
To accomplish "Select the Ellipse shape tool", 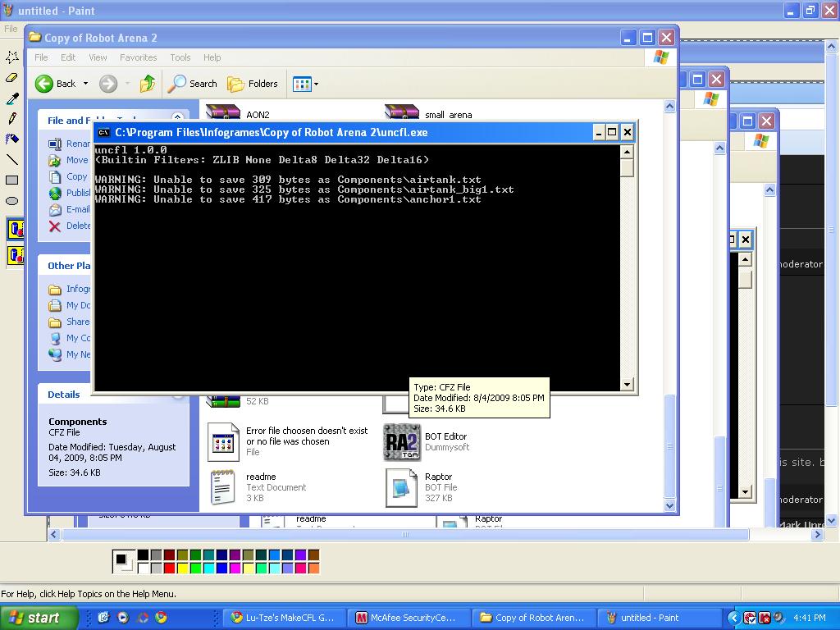I will coord(12,201).
